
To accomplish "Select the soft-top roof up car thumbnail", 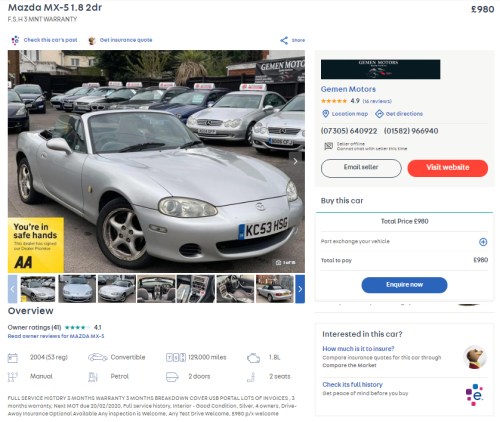I will (x=275, y=289).
